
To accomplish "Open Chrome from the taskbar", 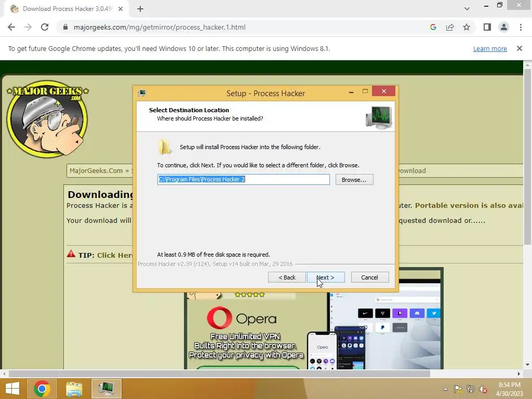I will 42,389.
